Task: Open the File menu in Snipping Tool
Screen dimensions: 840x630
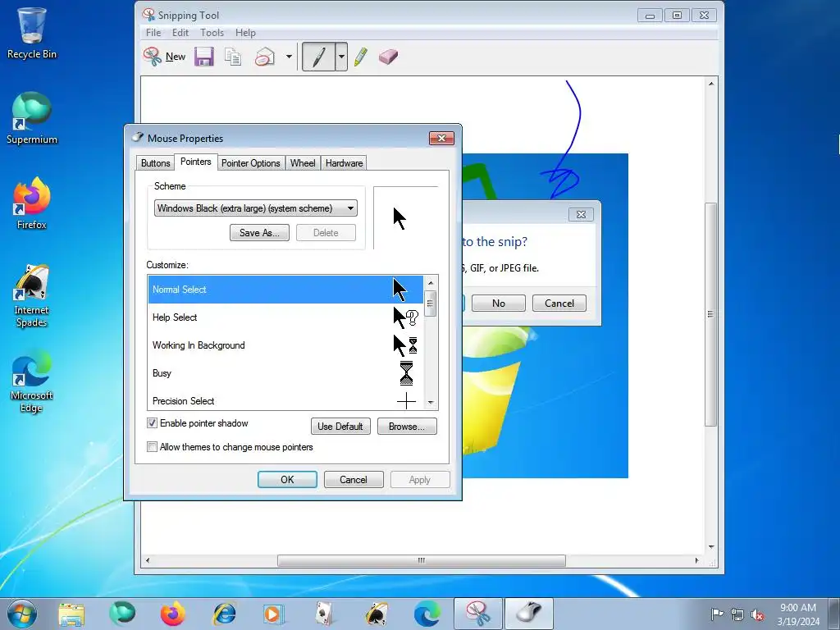Action: tap(153, 33)
